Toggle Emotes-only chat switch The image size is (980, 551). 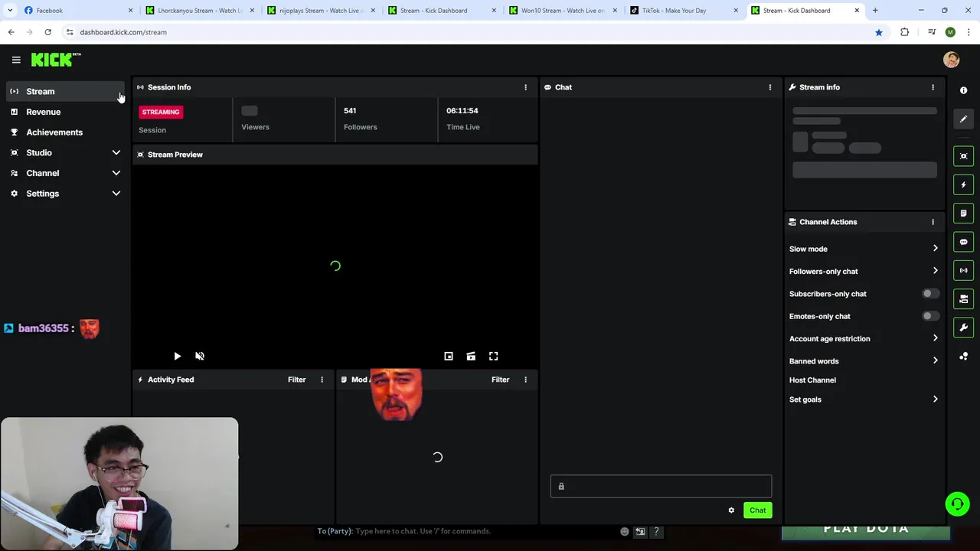click(930, 316)
